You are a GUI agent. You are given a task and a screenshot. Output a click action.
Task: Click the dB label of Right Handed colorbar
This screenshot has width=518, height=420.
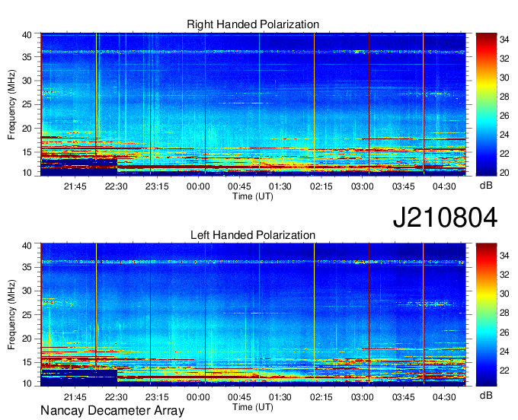[x=486, y=186]
